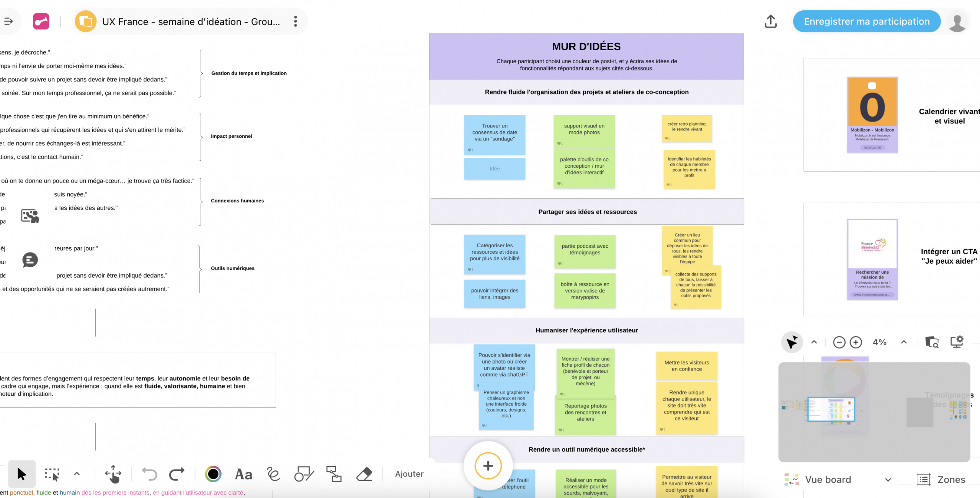
Task: Select the eraser tool
Action: [x=364, y=474]
